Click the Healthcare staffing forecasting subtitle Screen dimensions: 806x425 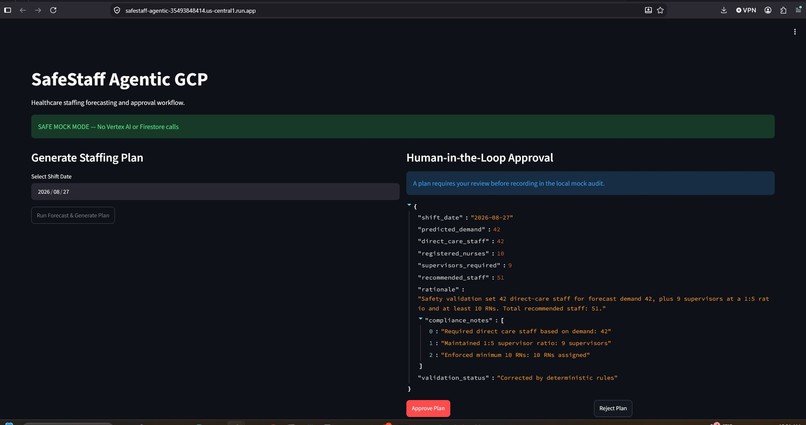[108, 103]
